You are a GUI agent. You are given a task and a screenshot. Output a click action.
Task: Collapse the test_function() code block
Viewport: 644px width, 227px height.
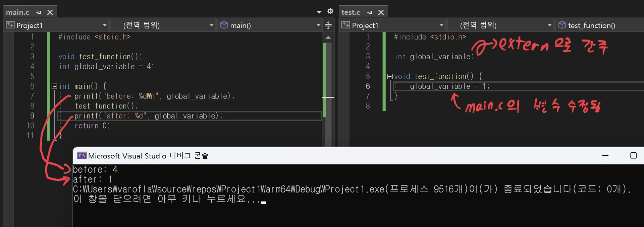coord(390,77)
